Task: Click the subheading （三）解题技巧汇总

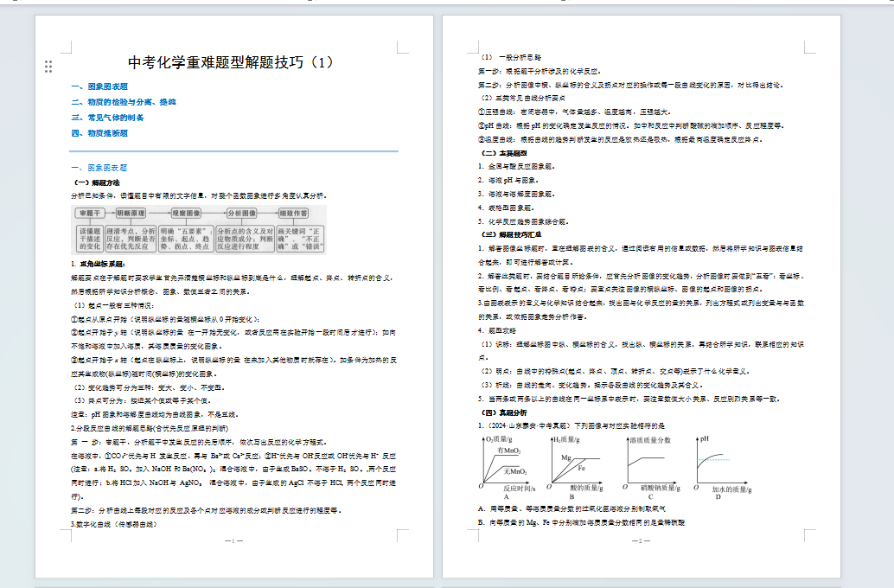Action: coord(512,234)
